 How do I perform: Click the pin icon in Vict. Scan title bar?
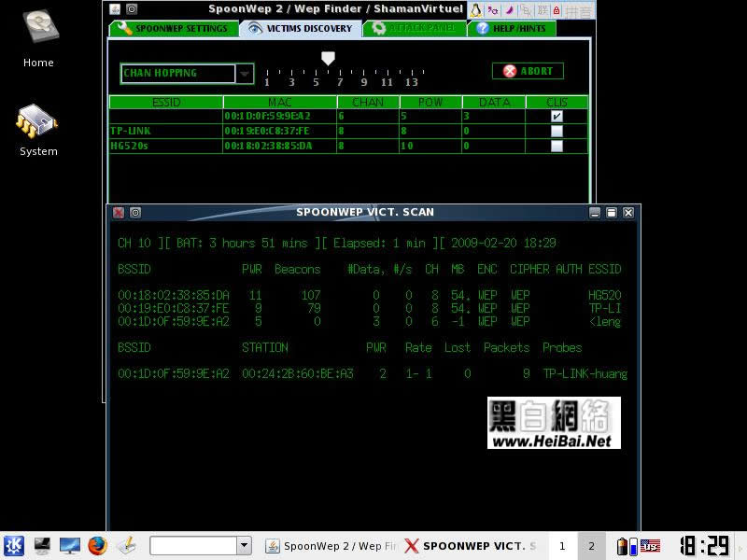pos(135,213)
